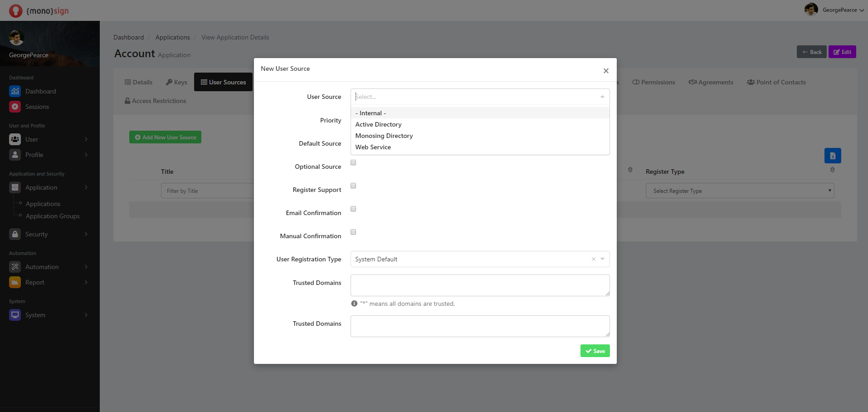Click the sidebar GeorgePearce profile picture

[17, 38]
